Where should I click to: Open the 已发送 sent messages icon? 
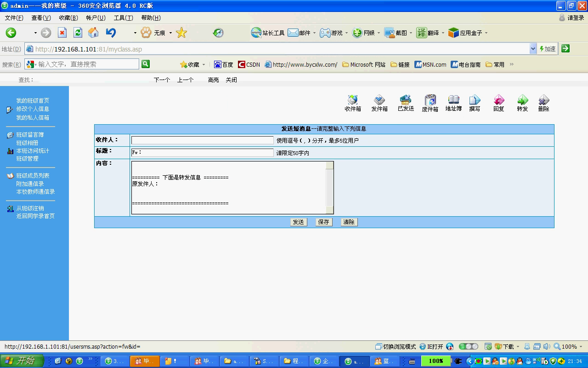[x=406, y=103]
